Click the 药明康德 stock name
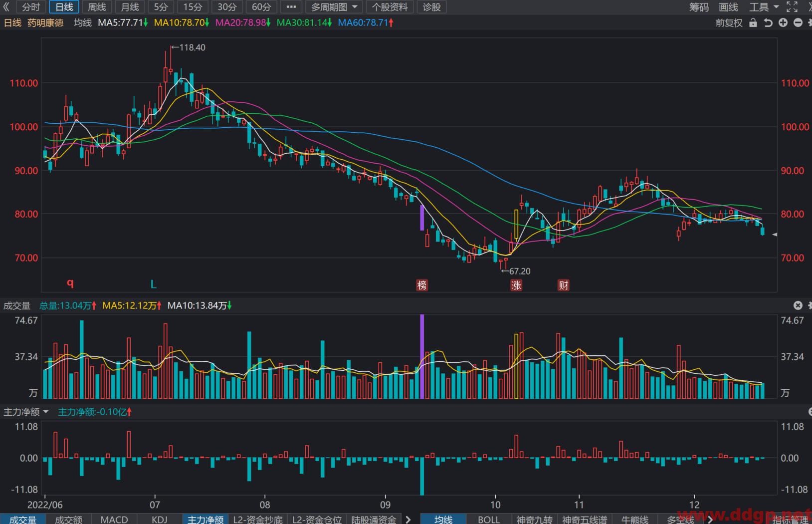The height and width of the screenshot is (524, 812). pyautogui.click(x=45, y=23)
